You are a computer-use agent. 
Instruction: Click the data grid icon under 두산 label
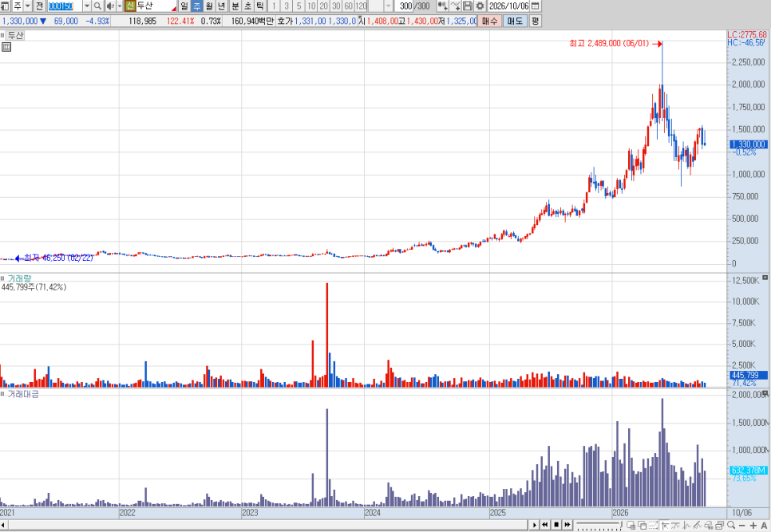click(6, 47)
